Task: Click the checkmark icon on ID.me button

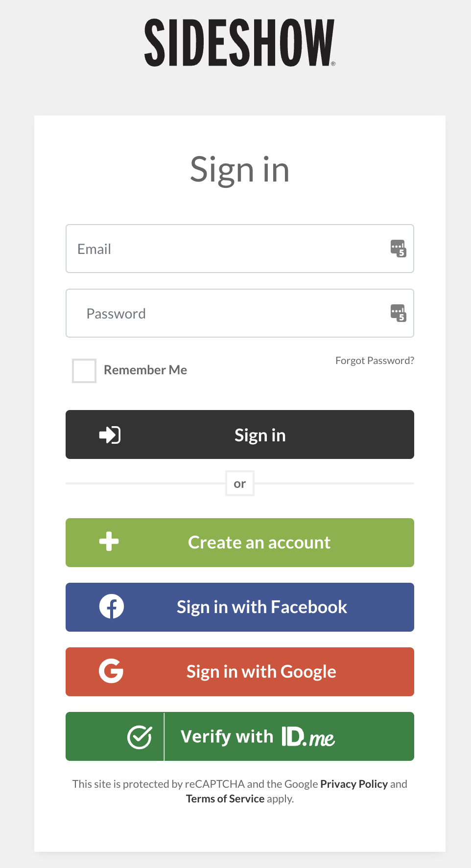Action: 140,737
